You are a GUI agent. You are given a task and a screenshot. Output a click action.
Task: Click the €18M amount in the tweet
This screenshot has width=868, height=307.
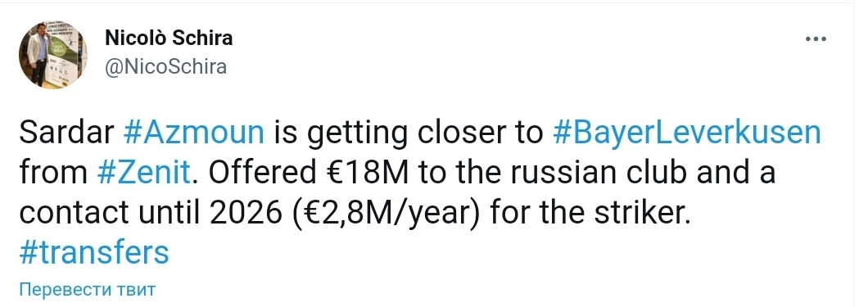(x=367, y=173)
